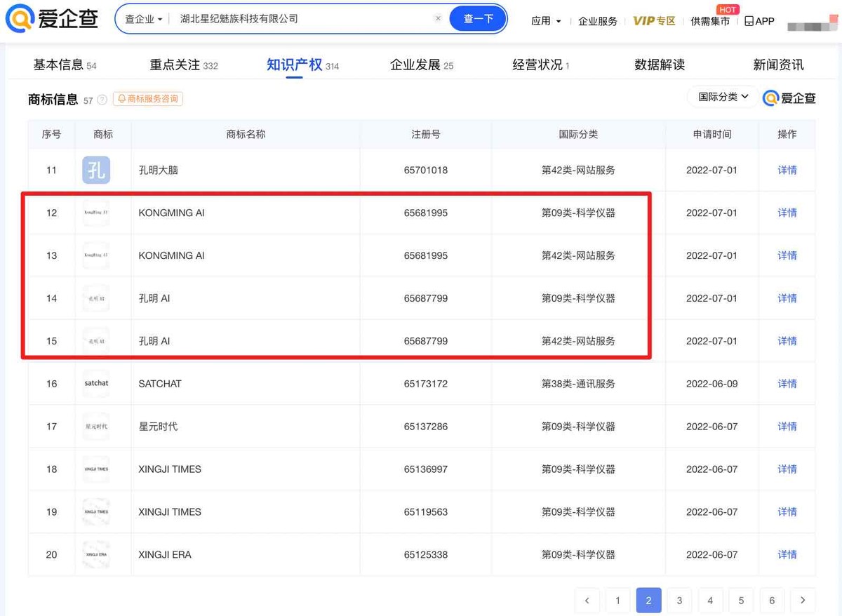Open 详情 for row 12 KONGMING AI
This screenshot has width=842, height=616.
[x=787, y=213]
